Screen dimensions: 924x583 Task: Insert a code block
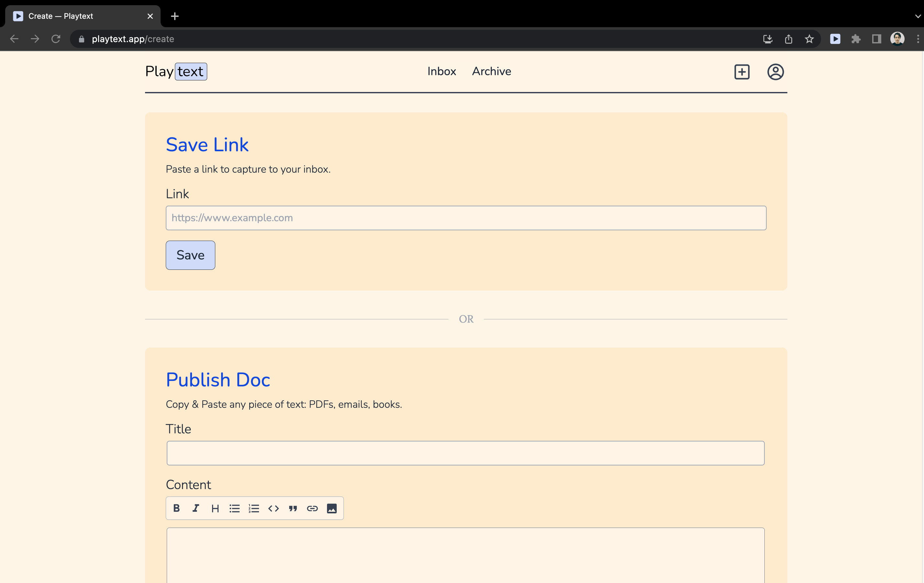click(x=274, y=508)
